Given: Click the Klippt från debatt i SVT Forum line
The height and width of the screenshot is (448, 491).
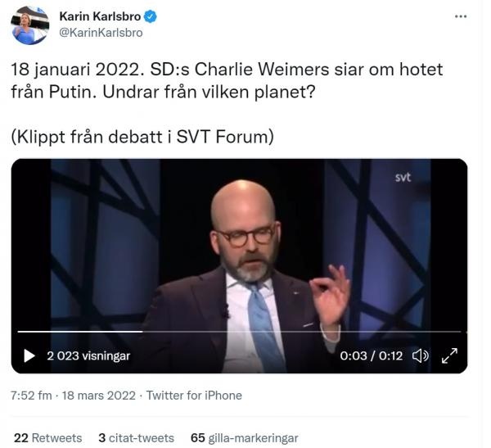Looking at the screenshot, I should 142,137.
